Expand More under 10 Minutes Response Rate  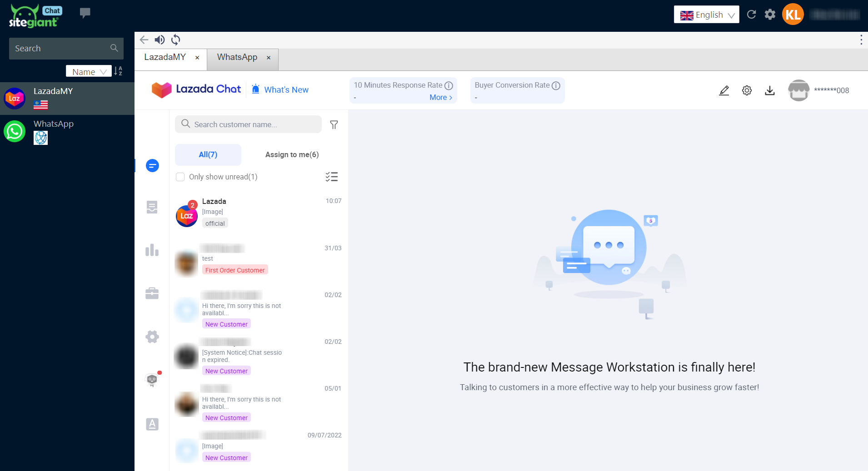click(440, 97)
